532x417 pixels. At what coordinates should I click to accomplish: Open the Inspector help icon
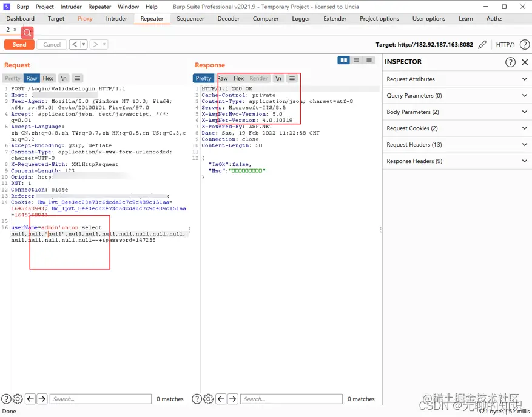(510, 62)
